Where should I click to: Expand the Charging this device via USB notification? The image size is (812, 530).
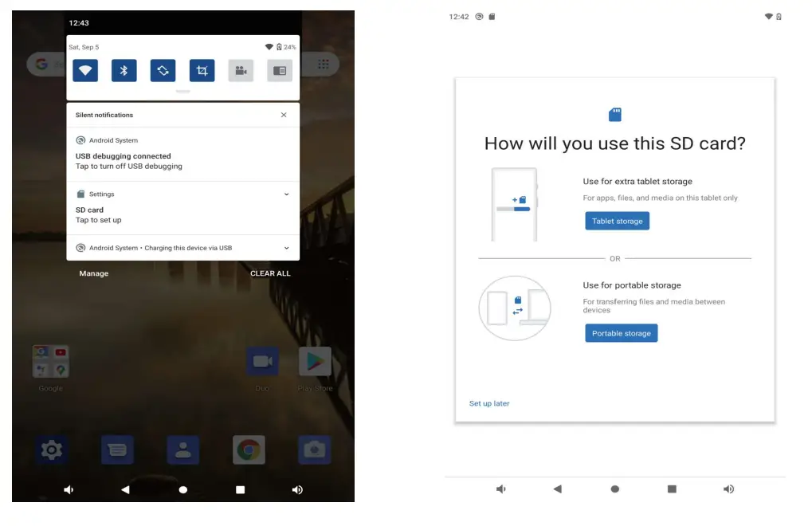[x=286, y=248]
